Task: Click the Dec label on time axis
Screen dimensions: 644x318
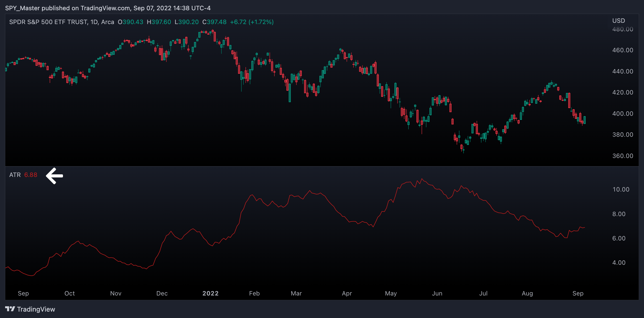Action: [162, 293]
